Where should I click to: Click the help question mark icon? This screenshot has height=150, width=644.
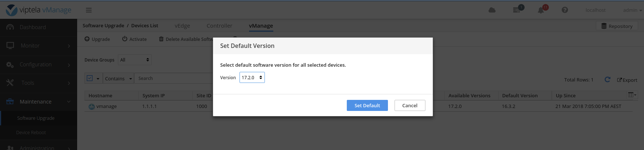click(565, 10)
